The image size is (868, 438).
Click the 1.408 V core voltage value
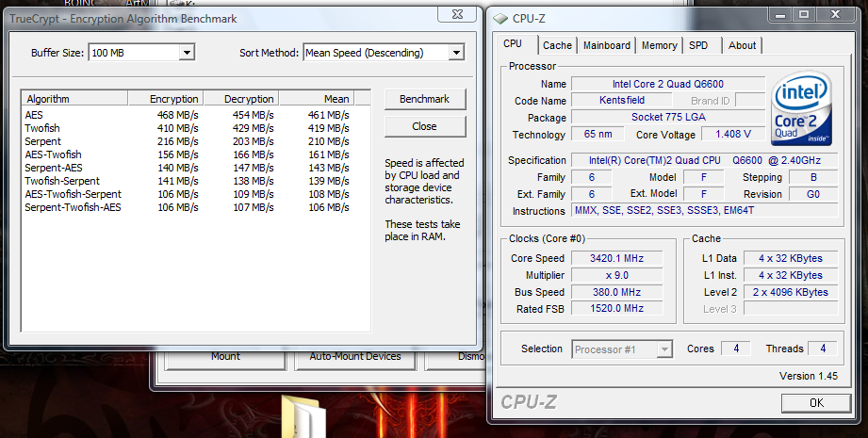[x=733, y=135]
